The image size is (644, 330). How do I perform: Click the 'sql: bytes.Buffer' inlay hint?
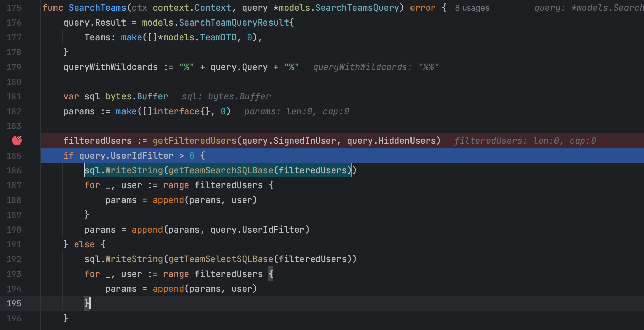pyautogui.click(x=226, y=96)
